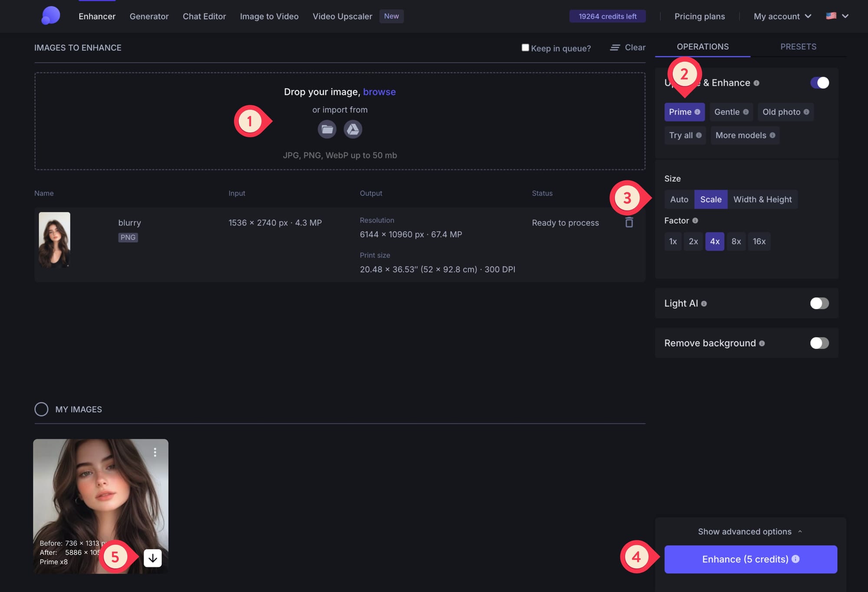Click the folder import icon

tap(327, 129)
